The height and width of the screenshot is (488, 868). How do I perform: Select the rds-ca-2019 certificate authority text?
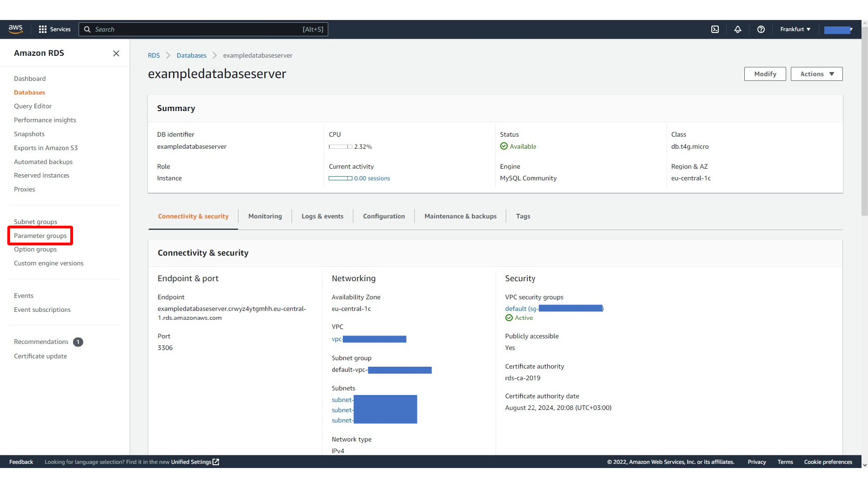tap(523, 378)
